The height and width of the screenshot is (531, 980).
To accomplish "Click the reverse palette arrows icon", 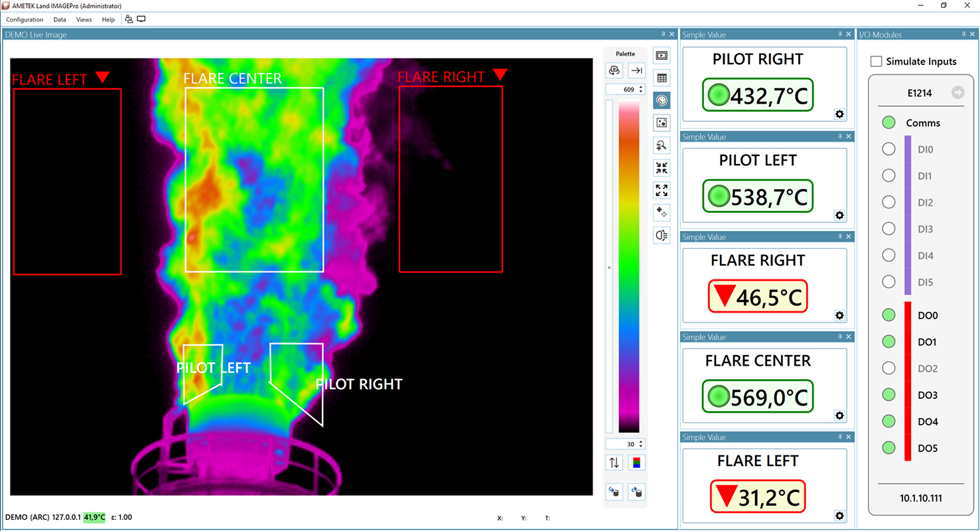I will pos(614,463).
